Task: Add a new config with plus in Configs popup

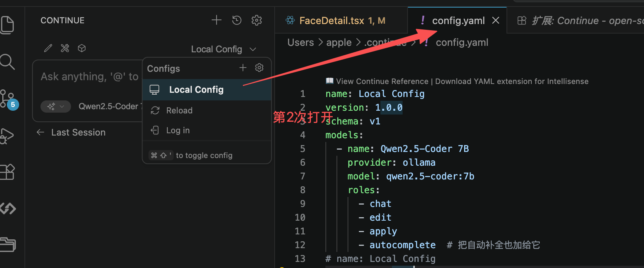Action: coord(243,68)
